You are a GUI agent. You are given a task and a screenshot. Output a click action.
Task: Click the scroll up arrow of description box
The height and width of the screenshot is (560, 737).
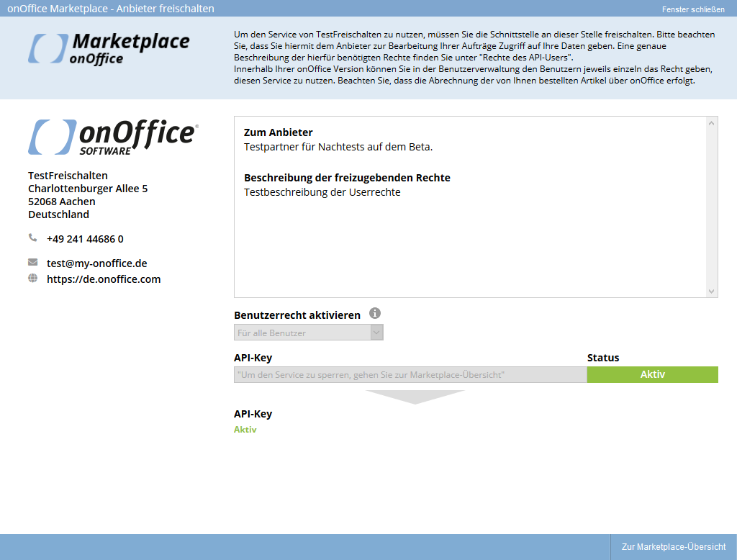pos(711,123)
